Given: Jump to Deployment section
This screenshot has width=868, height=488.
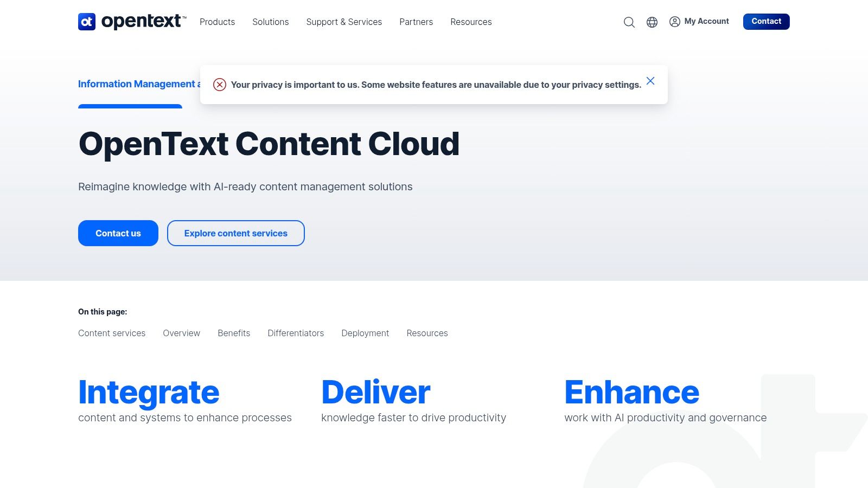Looking at the screenshot, I should point(365,333).
